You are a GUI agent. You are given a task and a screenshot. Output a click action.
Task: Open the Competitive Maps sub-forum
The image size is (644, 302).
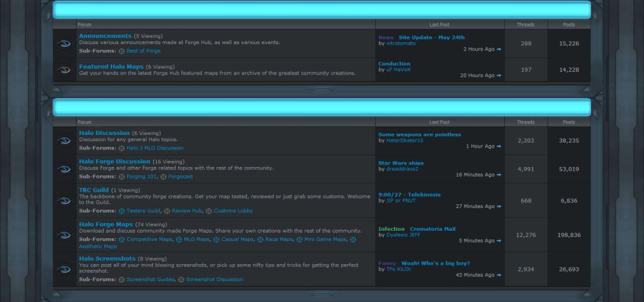pos(149,239)
